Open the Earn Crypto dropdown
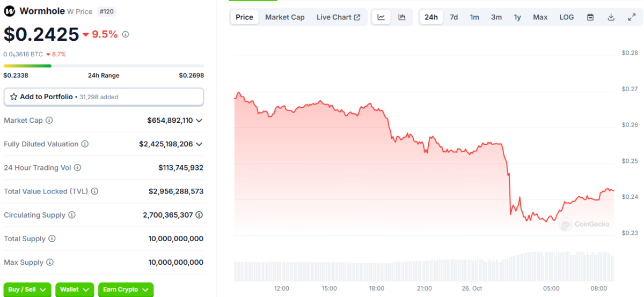Image resolution: width=644 pixels, height=297 pixels. pos(126,289)
